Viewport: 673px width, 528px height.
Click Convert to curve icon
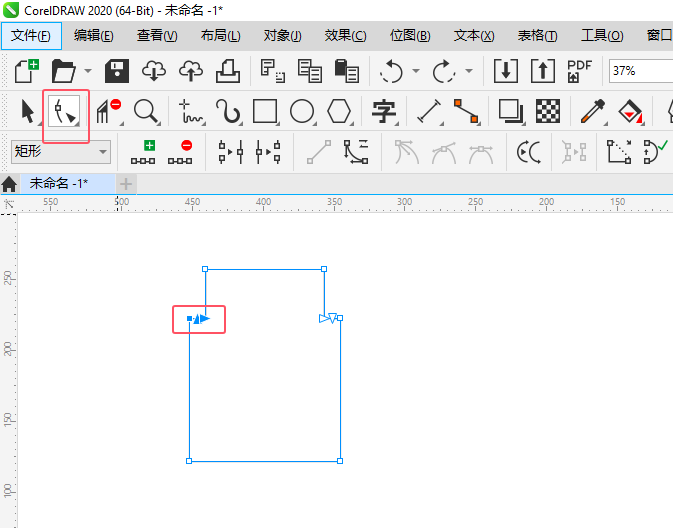(x=356, y=152)
